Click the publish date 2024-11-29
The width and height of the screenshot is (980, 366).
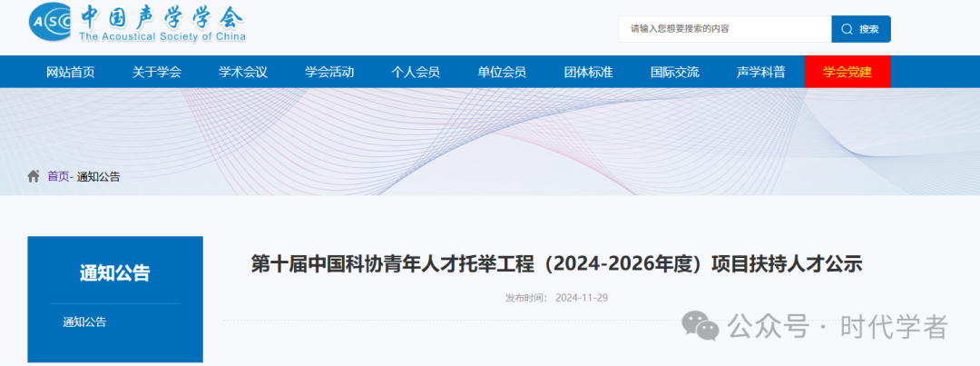[582, 298]
